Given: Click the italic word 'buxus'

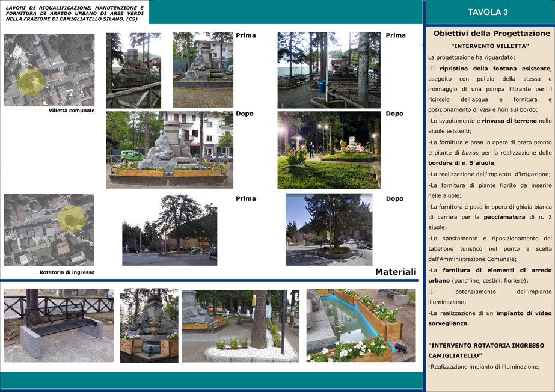Looking at the screenshot, I should coord(470,153).
